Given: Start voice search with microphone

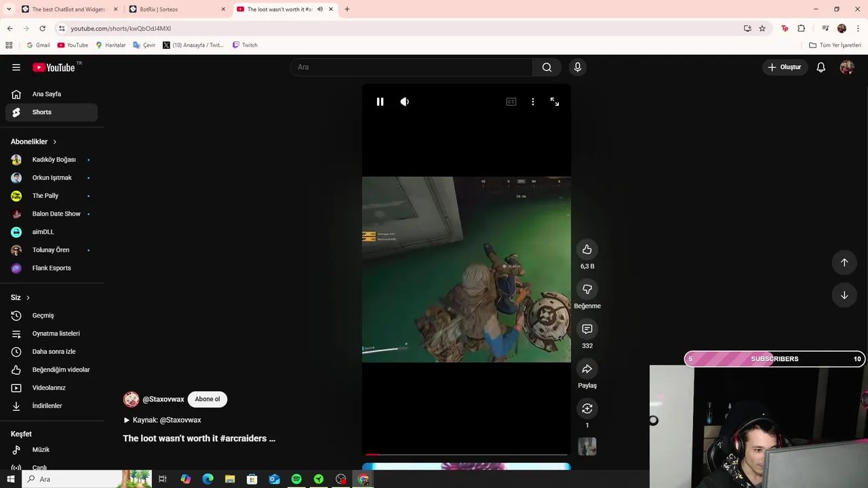Looking at the screenshot, I should coord(578,67).
